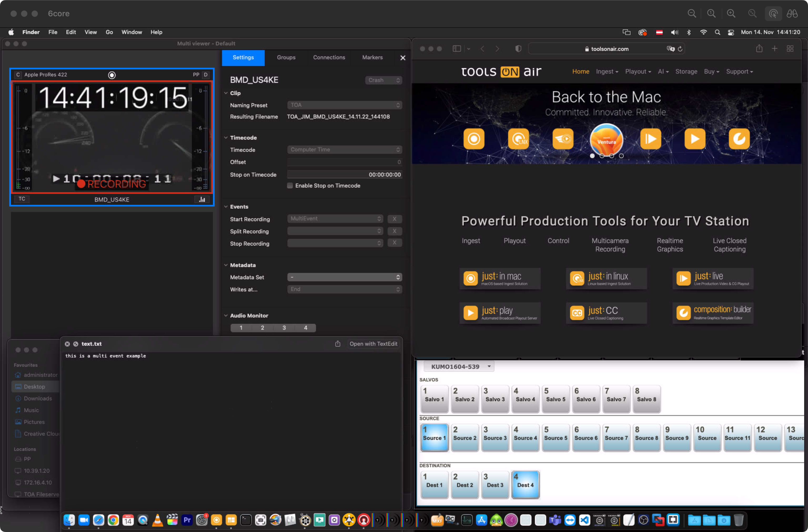The height and width of the screenshot is (532, 808).
Task: Click Safari share icon
Action: pos(759,49)
